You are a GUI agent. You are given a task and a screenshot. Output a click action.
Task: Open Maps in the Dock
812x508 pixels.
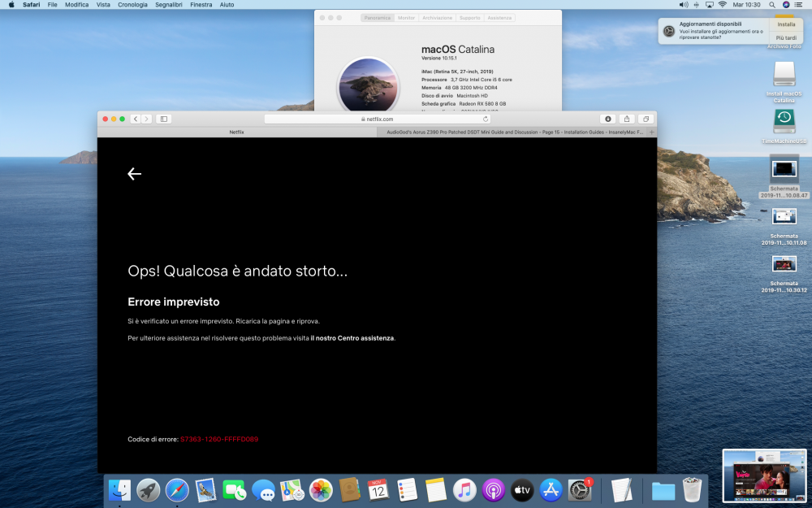tap(292, 489)
